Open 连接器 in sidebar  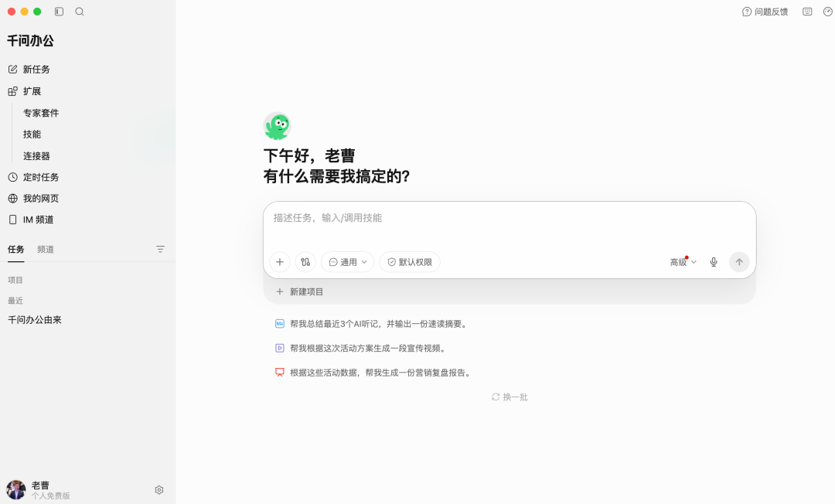[36, 156]
